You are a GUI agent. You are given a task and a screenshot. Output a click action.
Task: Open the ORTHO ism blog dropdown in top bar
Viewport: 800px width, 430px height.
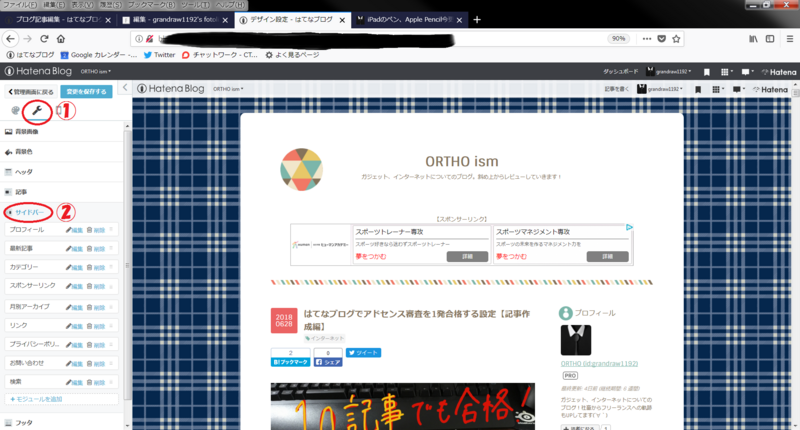[95, 71]
